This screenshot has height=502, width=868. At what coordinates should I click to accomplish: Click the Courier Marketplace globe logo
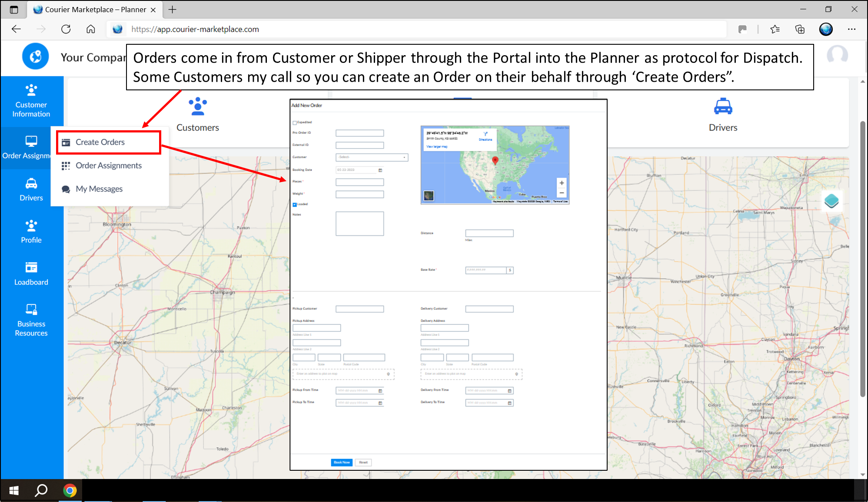[x=36, y=56]
